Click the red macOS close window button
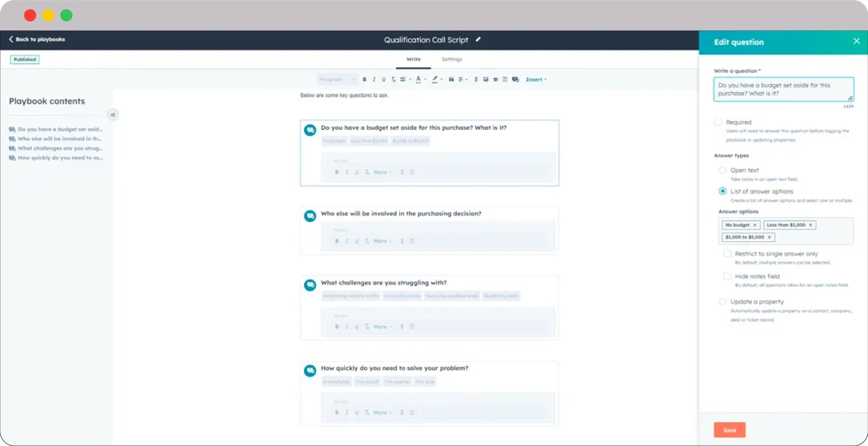868x446 pixels. point(30,15)
